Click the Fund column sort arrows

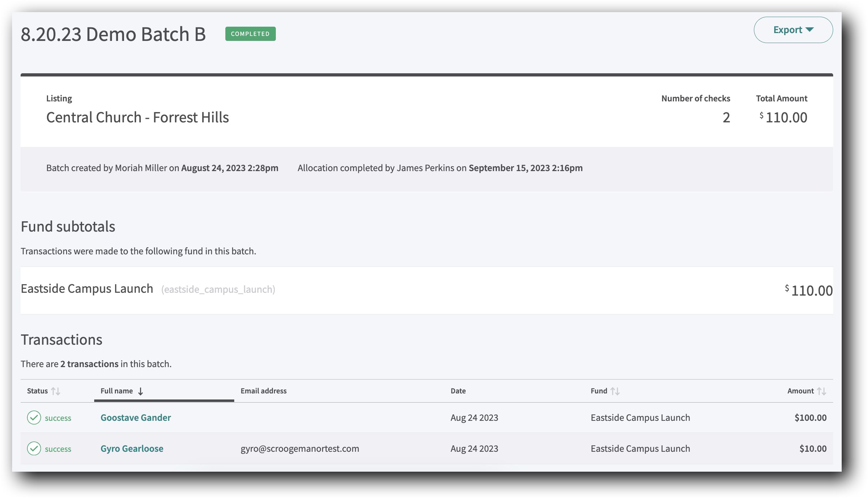tap(615, 391)
